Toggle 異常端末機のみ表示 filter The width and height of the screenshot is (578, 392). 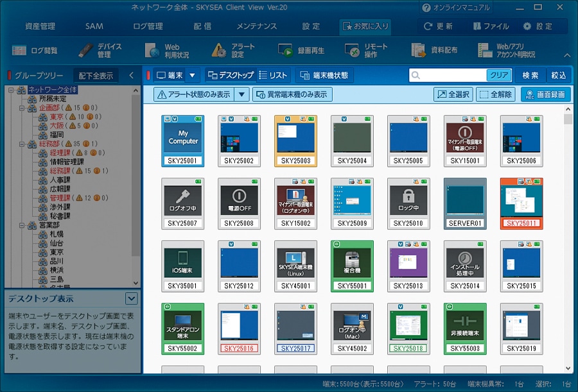pos(292,95)
